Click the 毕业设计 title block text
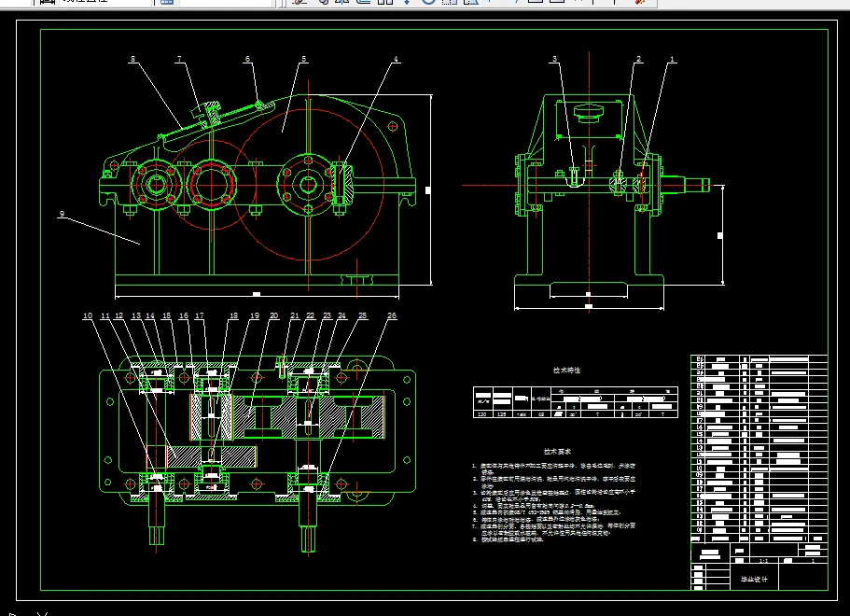 click(754, 579)
